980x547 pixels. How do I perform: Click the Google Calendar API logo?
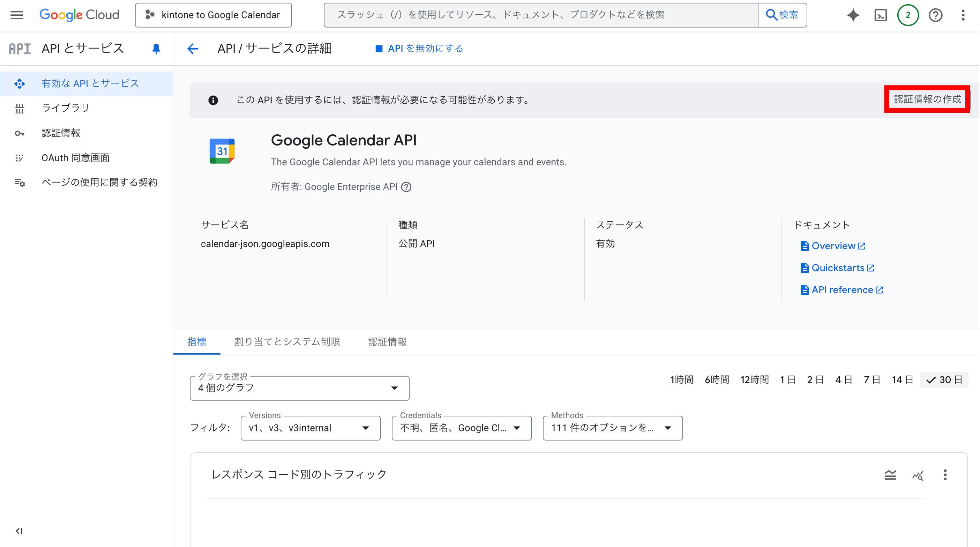click(222, 151)
